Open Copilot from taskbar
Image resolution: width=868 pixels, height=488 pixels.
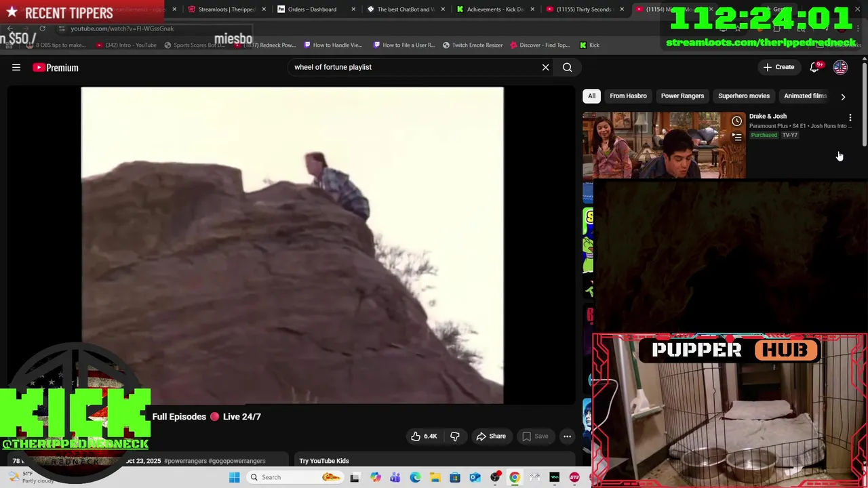pyautogui.click(x=375, y=477)
